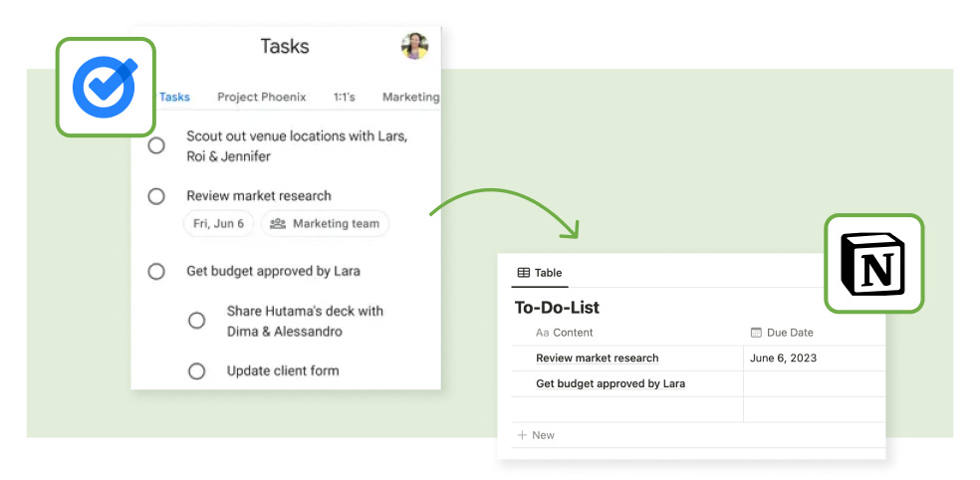Click the 'Marketing team' chip
The width and height of the screenshot is (980, 480).
325,223
